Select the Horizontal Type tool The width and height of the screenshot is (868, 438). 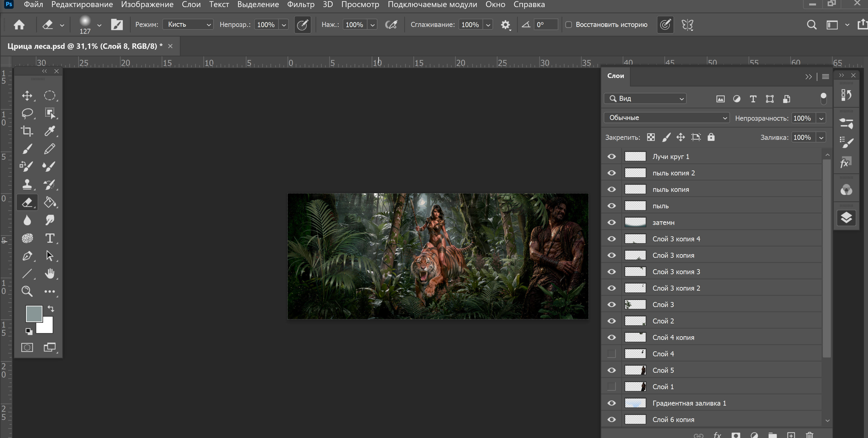[49, 238]
